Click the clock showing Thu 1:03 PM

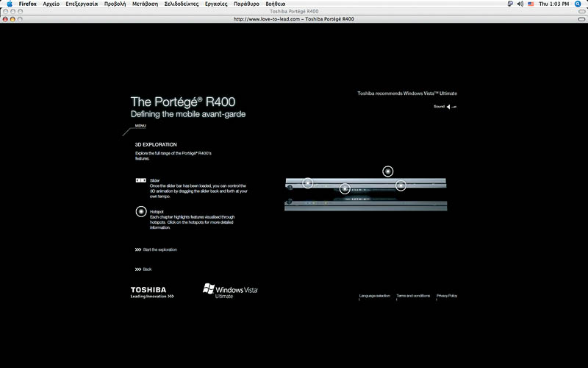554,4
